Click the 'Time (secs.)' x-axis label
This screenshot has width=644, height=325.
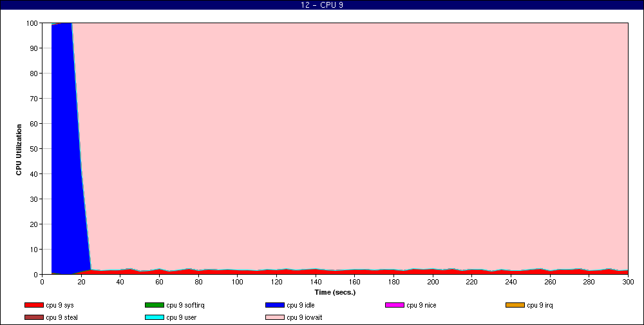335,292
